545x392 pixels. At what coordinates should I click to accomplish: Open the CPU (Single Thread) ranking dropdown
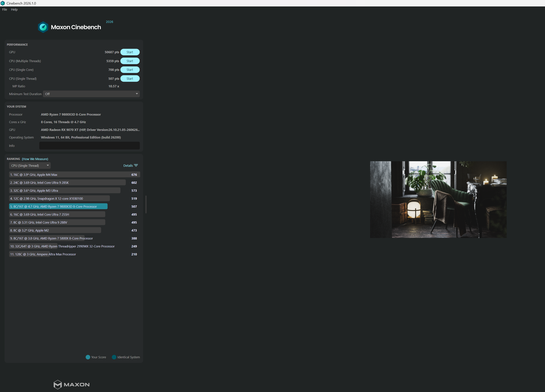(30, 165)
